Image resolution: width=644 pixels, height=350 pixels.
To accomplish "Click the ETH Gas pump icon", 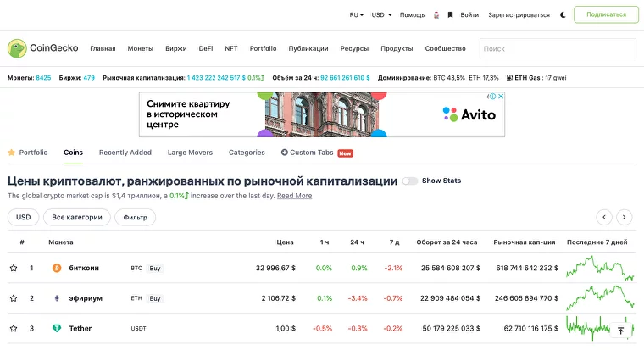I will 509,78.
